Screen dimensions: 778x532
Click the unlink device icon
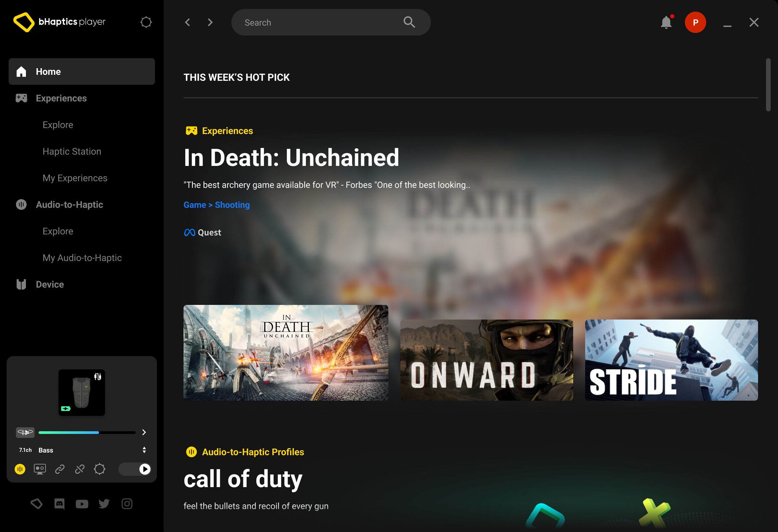click(x=80, y=469)
